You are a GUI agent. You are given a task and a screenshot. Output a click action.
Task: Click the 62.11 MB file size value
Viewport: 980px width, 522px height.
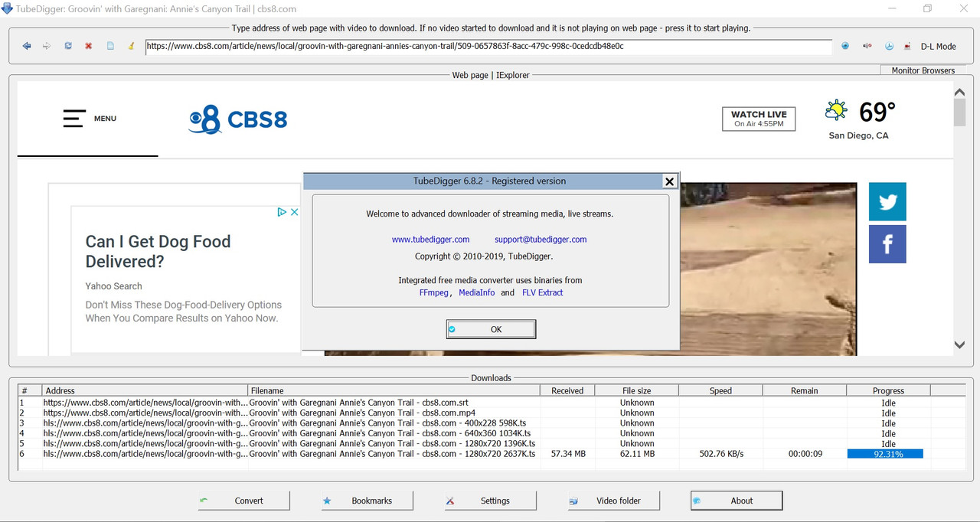pos(637,454)
